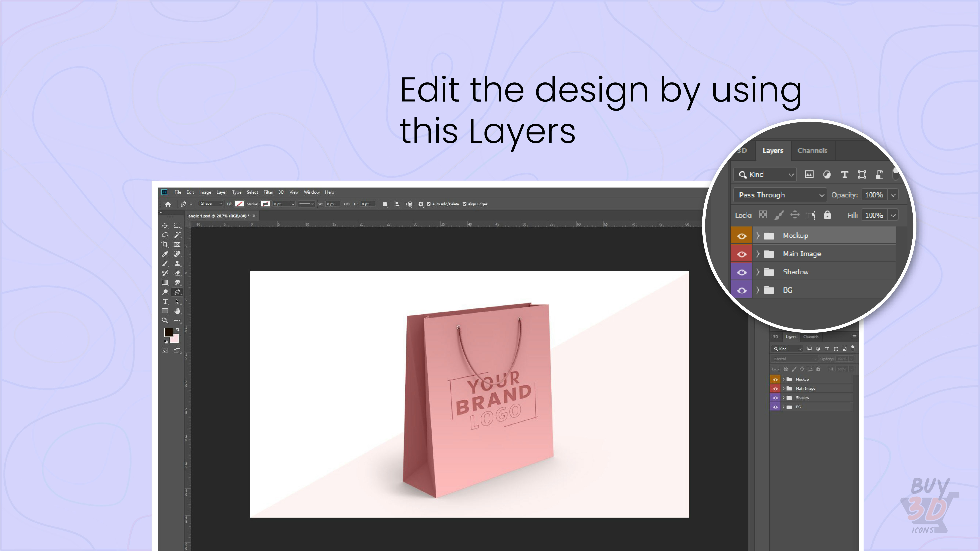
Task: Select the Eraser tool
Action: (177, 273)
